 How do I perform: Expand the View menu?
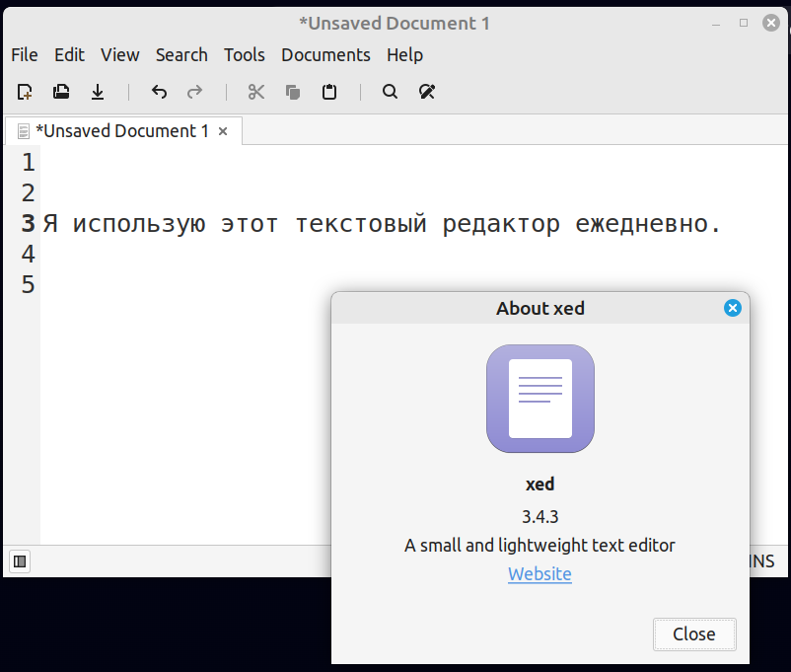click(119, 54)
